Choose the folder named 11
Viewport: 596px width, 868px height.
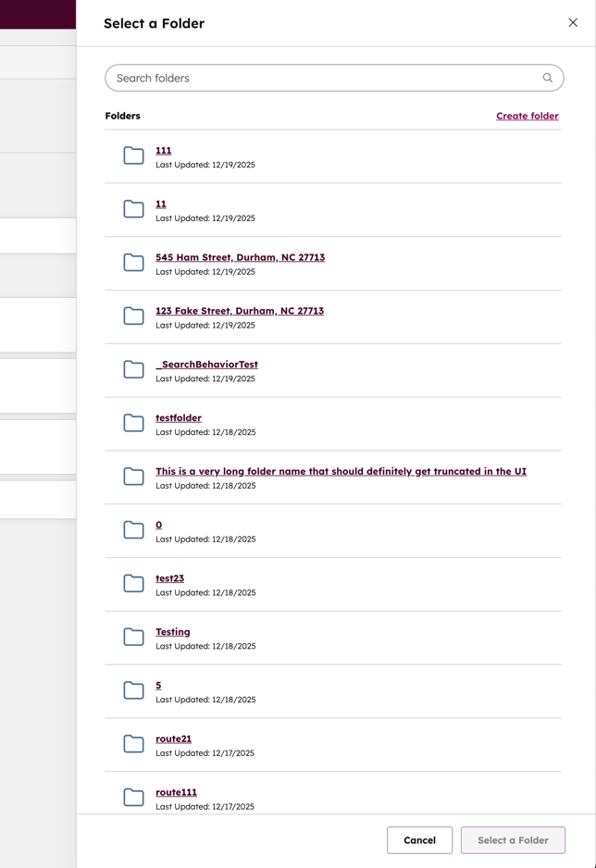tap(161, 204)
